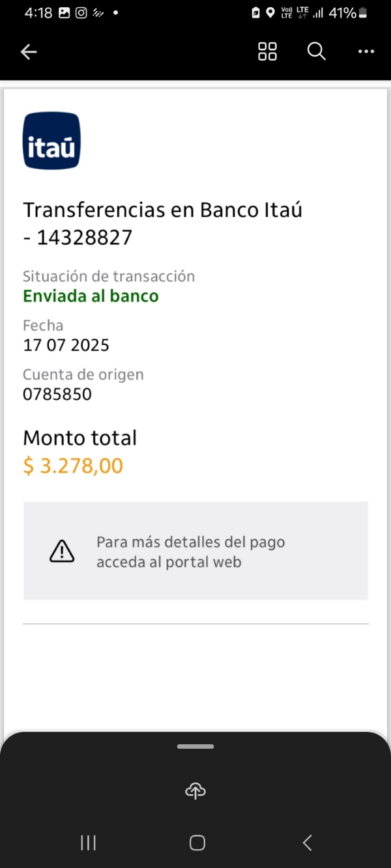The height and width of the screenshot is (868, 391).
Task: Tap the location status icon
Action: point(270,12)
